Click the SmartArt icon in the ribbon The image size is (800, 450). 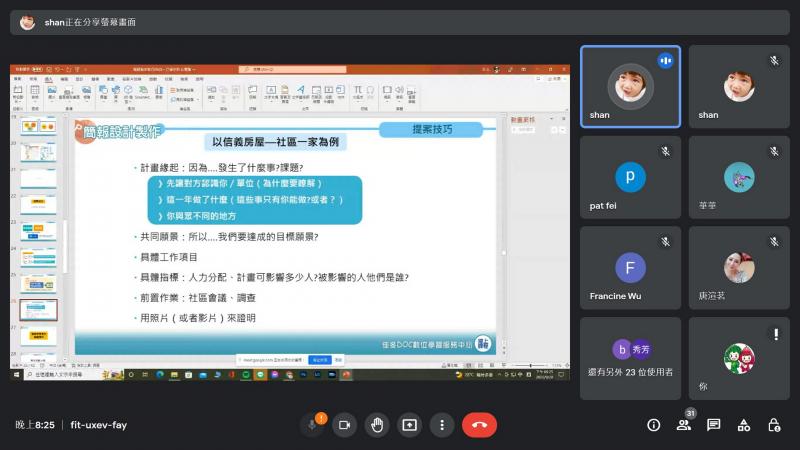(x=143, y=92)
